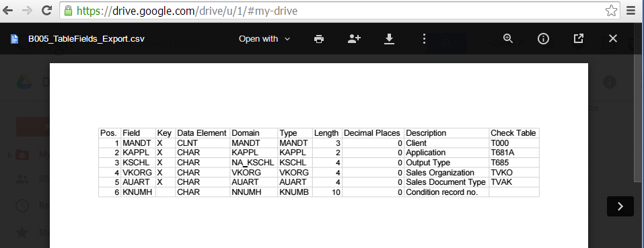
Task: Click the TVAK check table cell
Action: coord(514,182)
